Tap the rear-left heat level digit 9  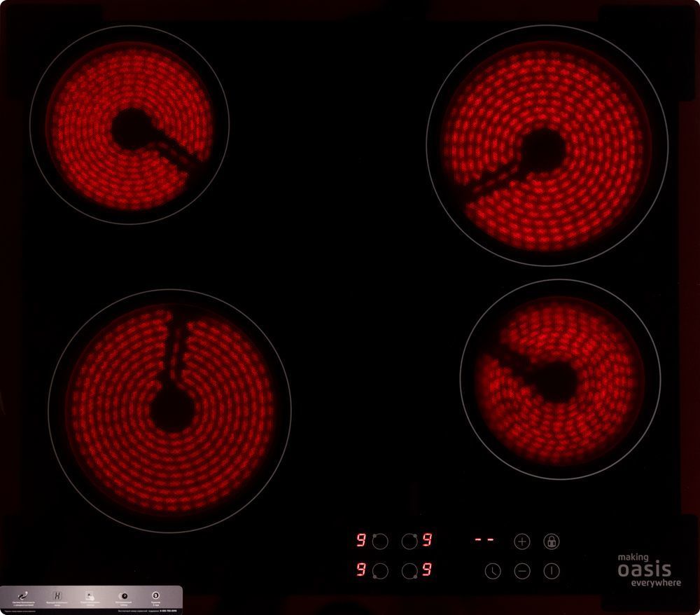point(361,541)
